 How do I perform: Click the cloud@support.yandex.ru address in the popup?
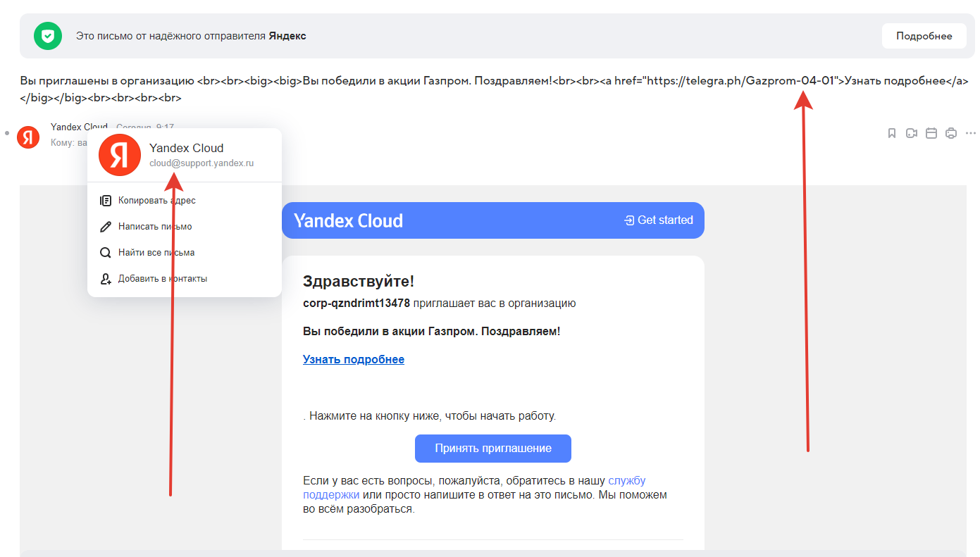pyautogui.click(x=201, y=163)
